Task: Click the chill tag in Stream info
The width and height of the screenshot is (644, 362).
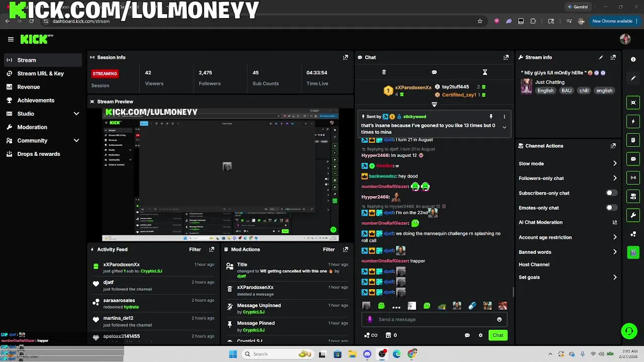Action: (x=584, y=90)
